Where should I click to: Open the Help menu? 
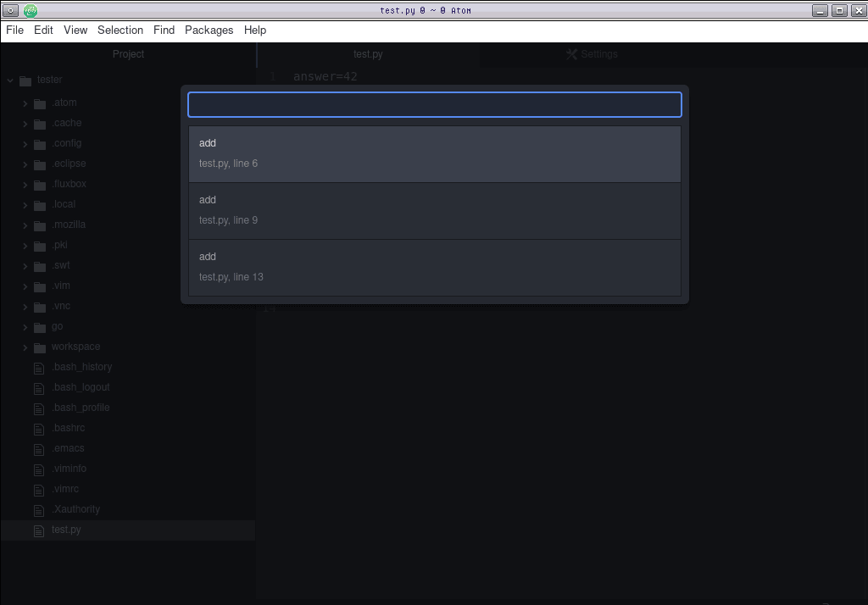coord(254,30)
